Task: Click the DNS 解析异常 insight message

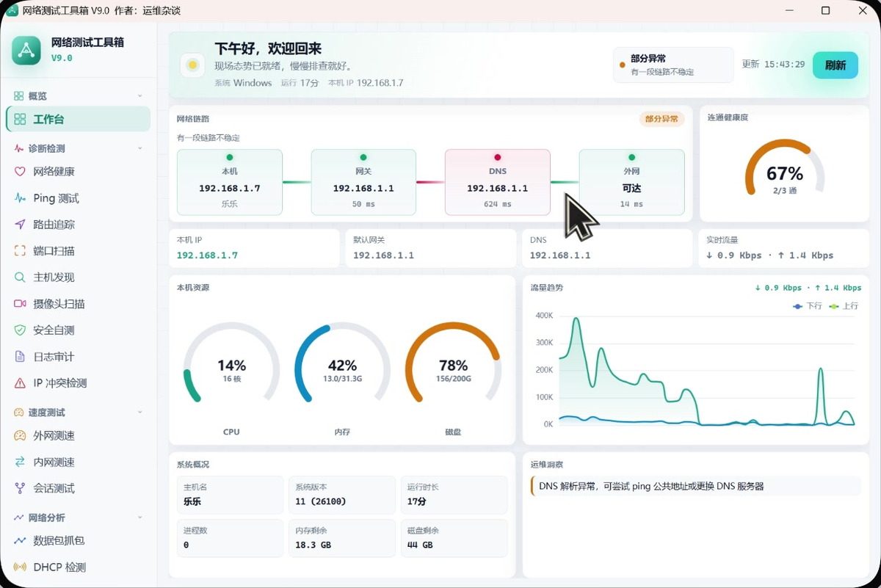Action: pos(695,486)
